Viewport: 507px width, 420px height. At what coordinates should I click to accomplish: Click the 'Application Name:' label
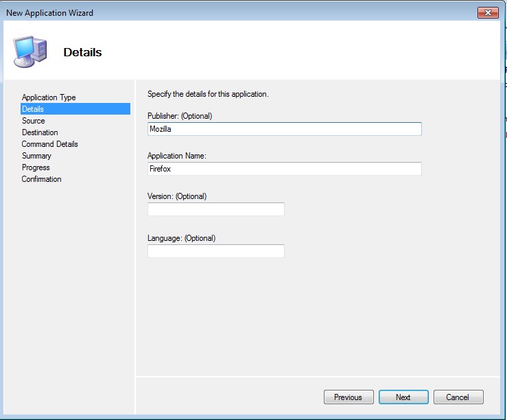click(177, 156)
